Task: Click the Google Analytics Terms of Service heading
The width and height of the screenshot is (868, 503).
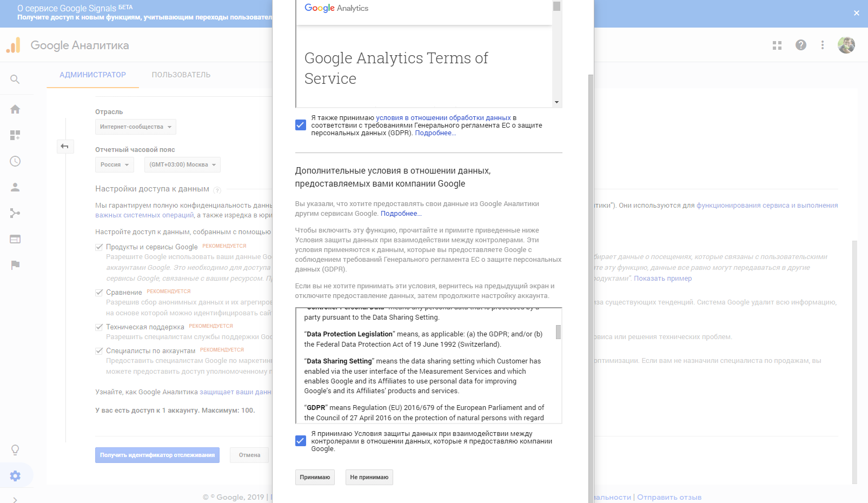Action: (x=396, y=68)
